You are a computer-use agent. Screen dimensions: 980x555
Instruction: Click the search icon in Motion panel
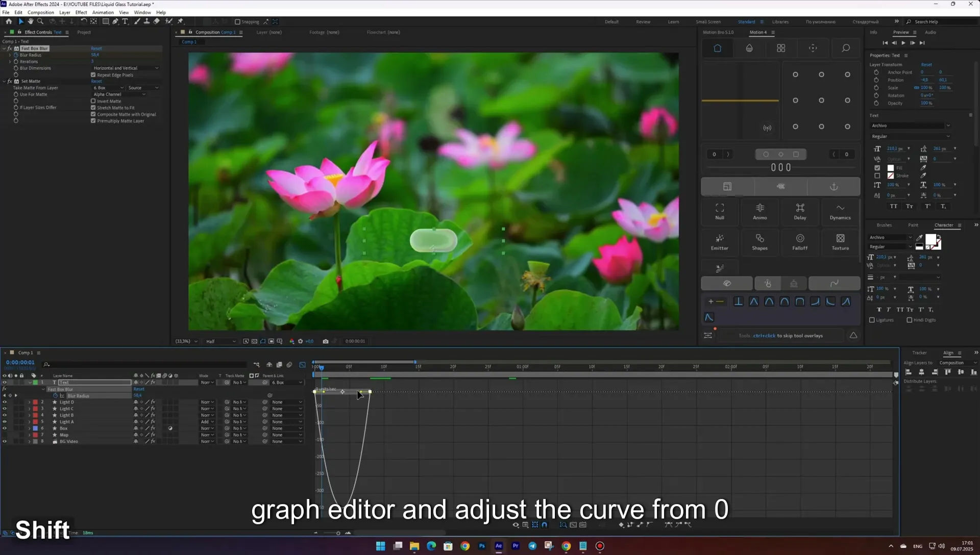(845, 48)
